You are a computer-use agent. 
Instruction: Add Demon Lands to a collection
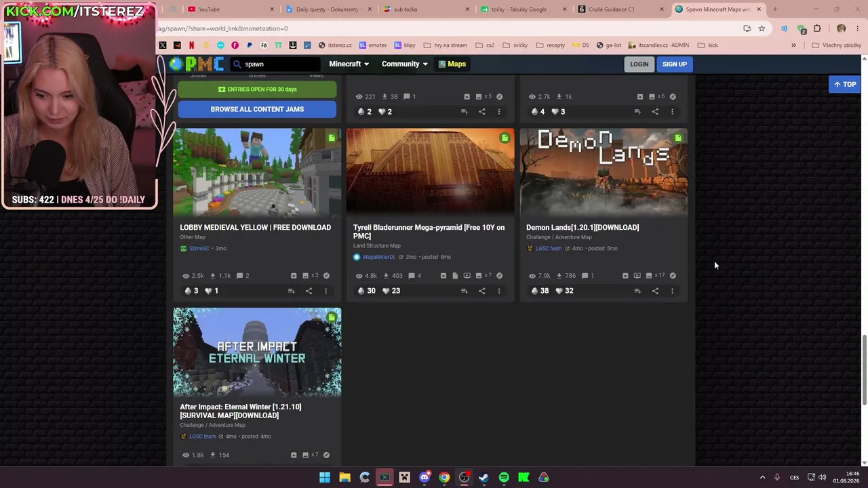click(x=637, y=291)
